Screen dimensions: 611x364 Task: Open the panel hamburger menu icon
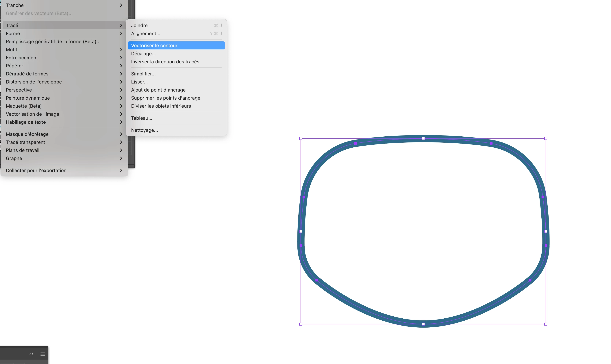(43, 354)
